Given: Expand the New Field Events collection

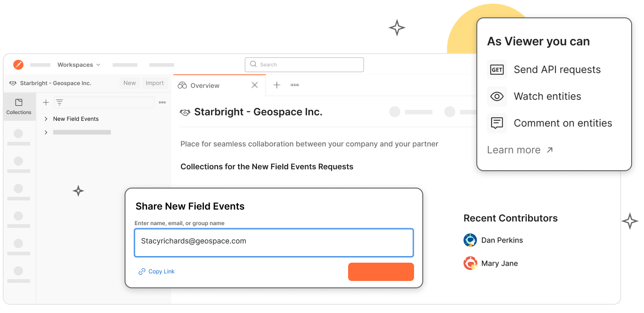Looking at the screenshot, I should pyautogui.click(x=46, y=119).
